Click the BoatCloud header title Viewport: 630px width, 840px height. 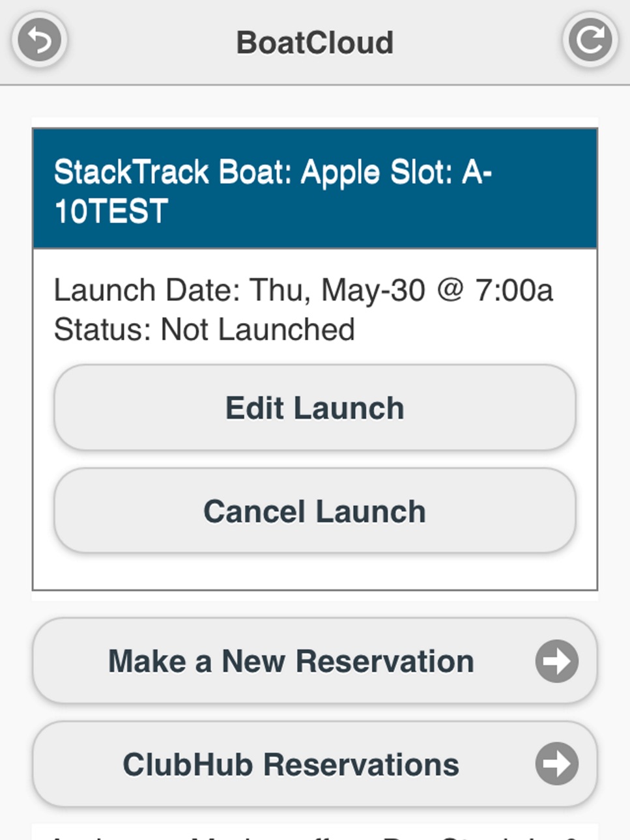pyautogui.click(x=315, y=43)
